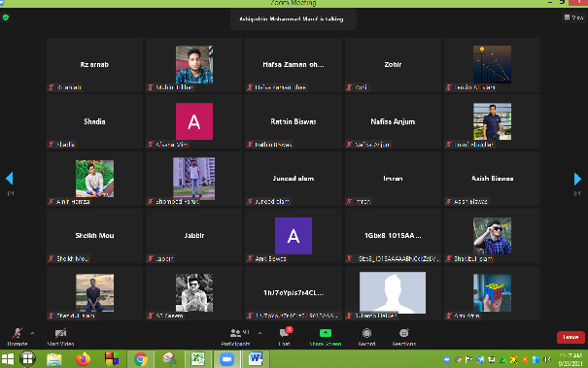Viewport: 588px width, 368px height.
Task: Start recording with Record button
Action: pos(366,337)
